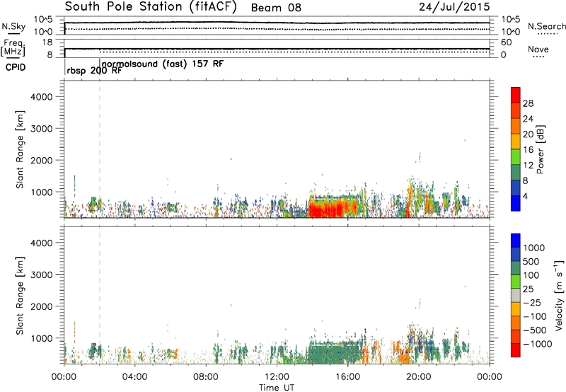The height and width of the screenshot is (392, 566).
Task: Click the 'N.Search' legend label
Action: (546, 26)
